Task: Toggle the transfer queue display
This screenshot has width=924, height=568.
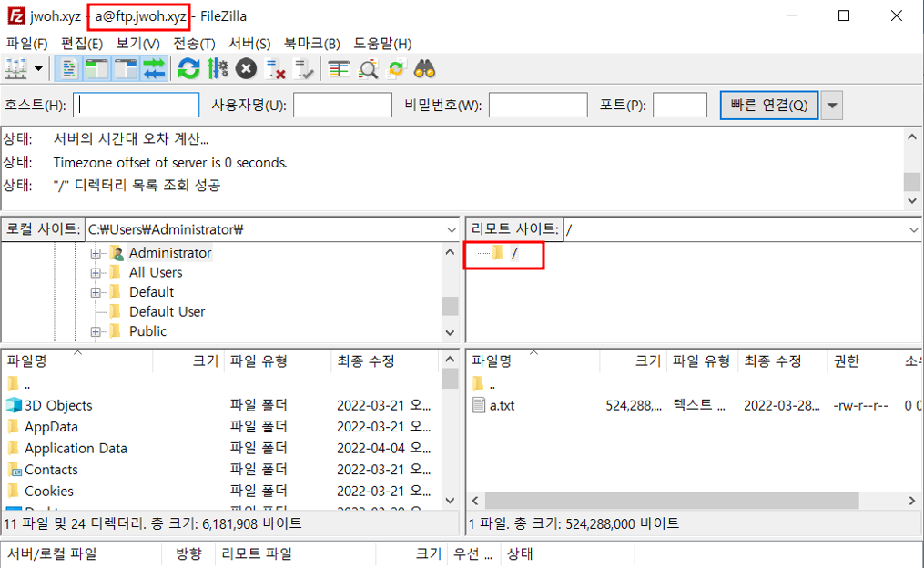Action: pos(155,69)
